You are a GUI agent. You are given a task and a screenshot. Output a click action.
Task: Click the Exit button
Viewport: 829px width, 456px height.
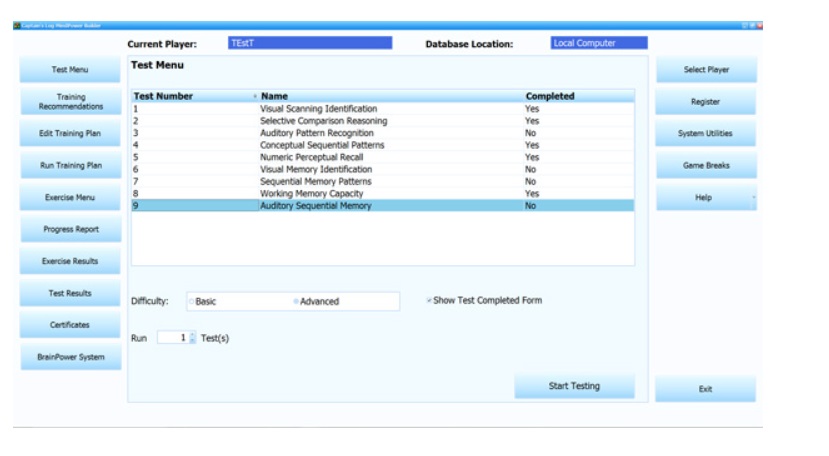pyautogui.click(x=706, y=389)
